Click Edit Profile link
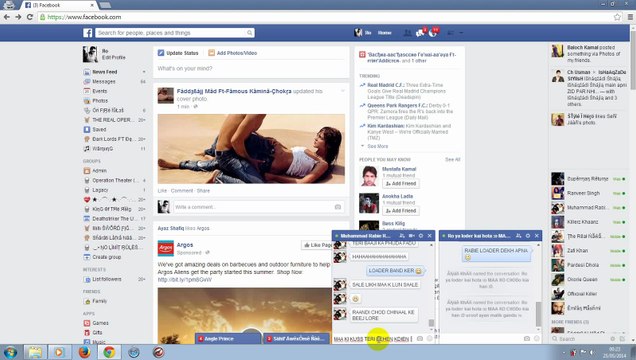Screen dimensions: 636x360 click(x=114, y=58)
